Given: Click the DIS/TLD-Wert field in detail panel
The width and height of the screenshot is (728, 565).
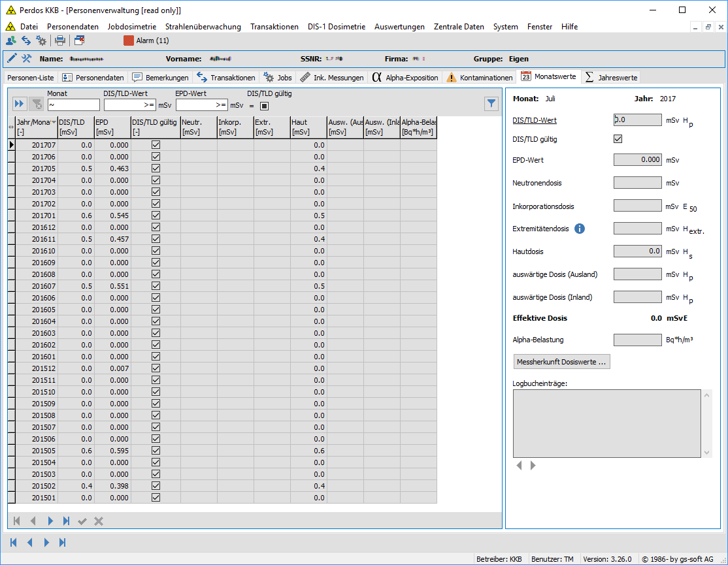Looking at the screenshot, I should tap(637, 120).
